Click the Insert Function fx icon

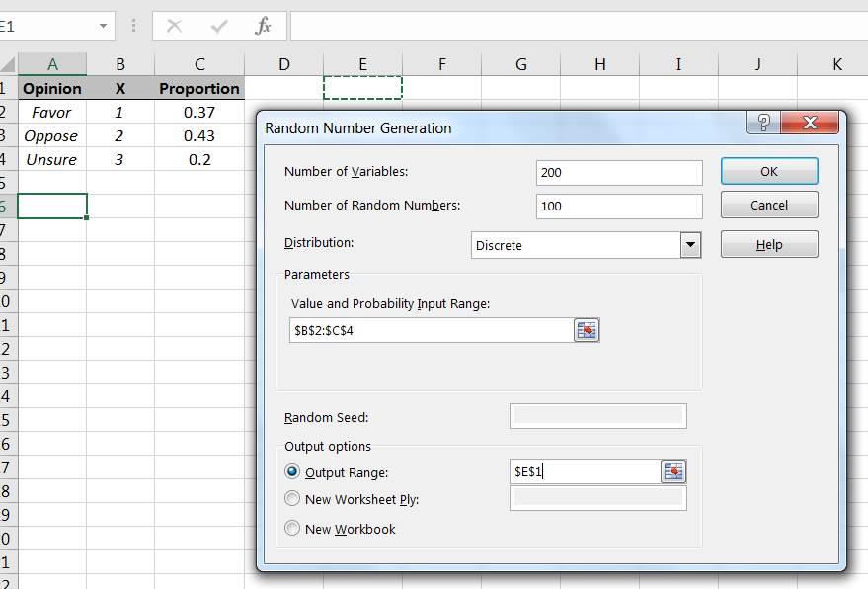(x=263, y=26)
